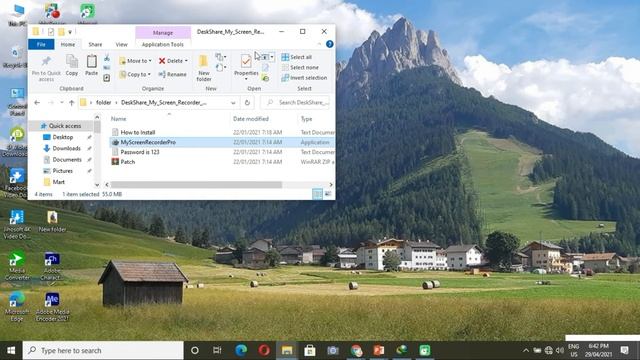Open Microsoft Edge from the taskbar
This screenshot has height=360, width=640.
241,350
